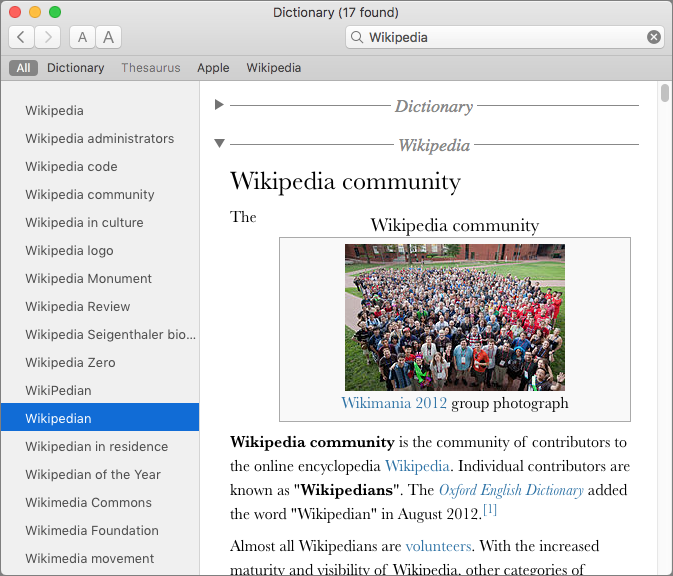Select the highlighted 'Wikipedian' entry
The height and width of the screenshot is (576, 673).
(x=100, y=417)
